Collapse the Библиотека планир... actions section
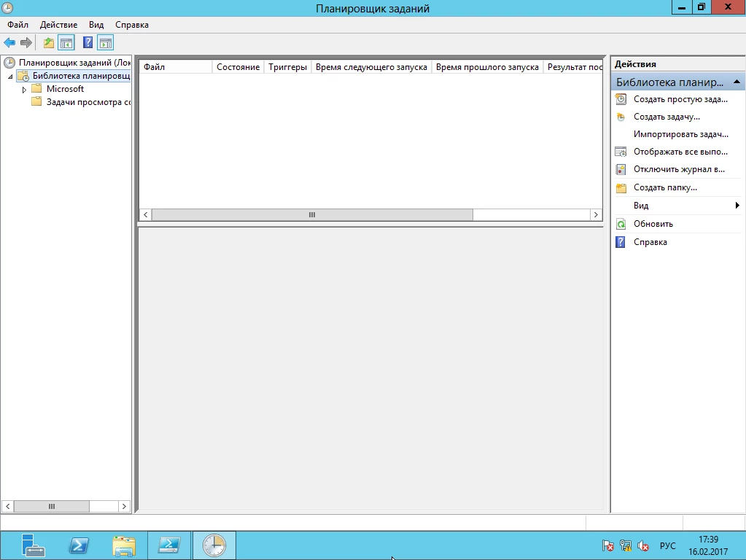Image resolution: width=746 pixels, height=560 pixels. [737, 82]
